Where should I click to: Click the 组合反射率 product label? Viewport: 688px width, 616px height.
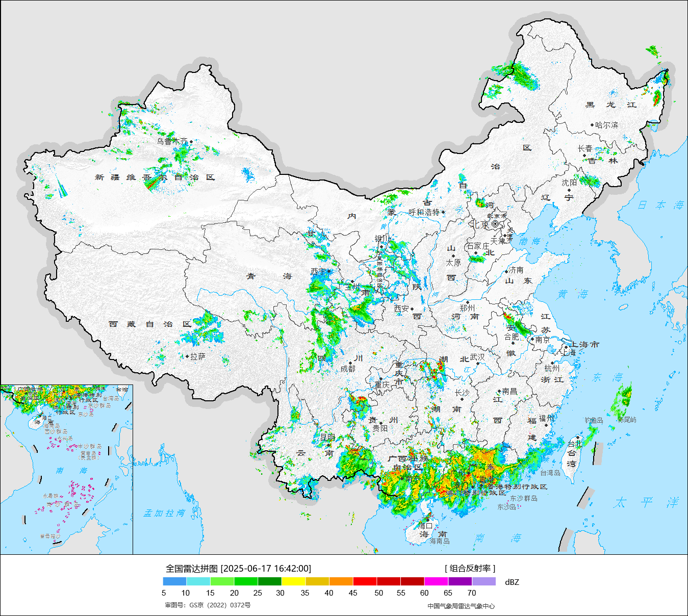[x=470, y=569]
